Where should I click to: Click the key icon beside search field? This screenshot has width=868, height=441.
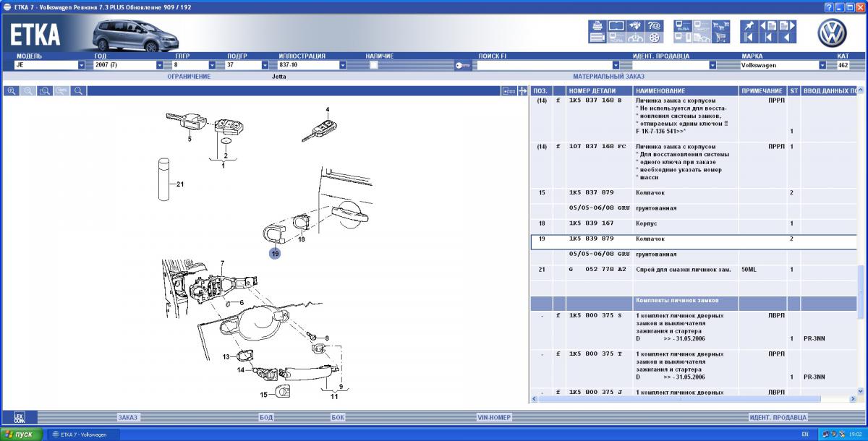(x=463, y=65)
